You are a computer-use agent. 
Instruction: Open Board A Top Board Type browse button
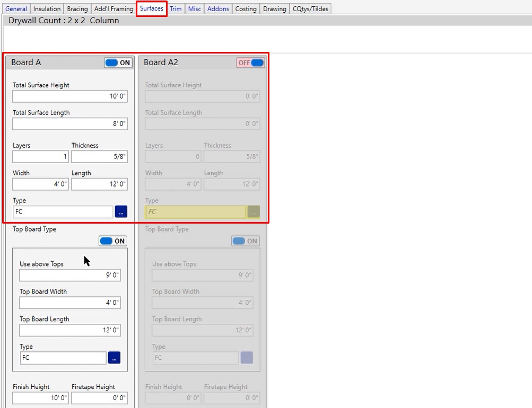coord(114,358)
